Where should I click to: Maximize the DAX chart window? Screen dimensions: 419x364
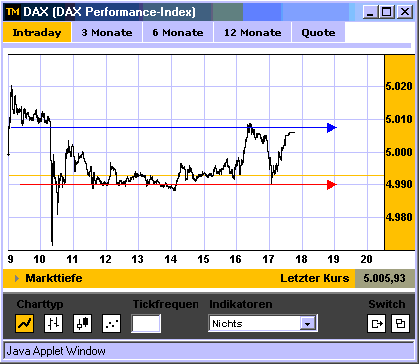click(x=387, y=12)
